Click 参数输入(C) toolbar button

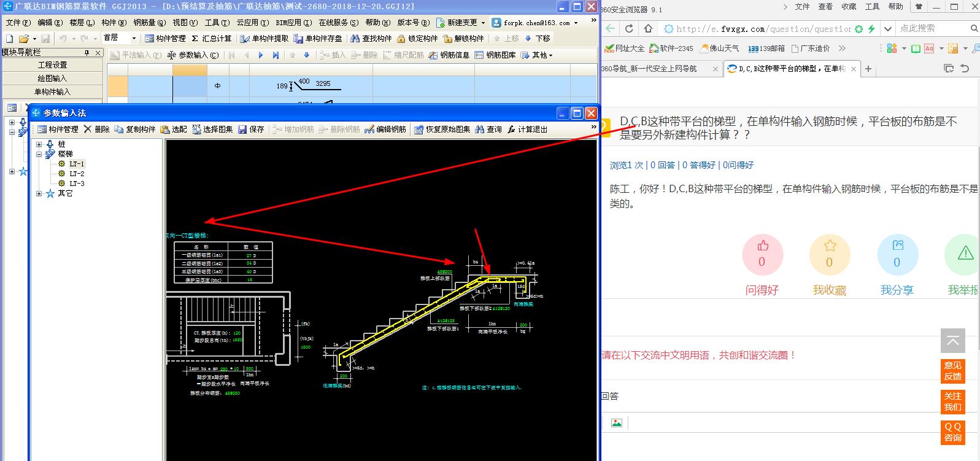pos(193,55)
